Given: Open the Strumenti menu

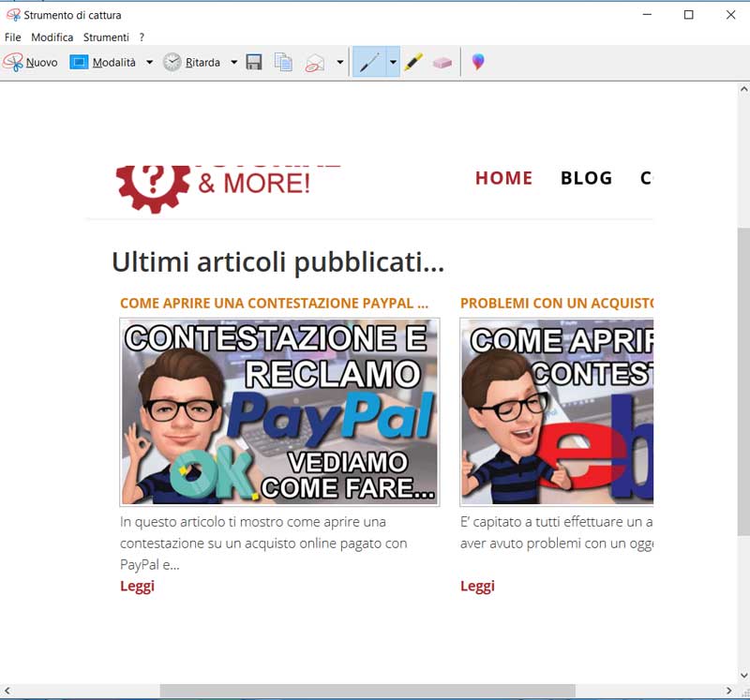Looking at the screenshot, I should click(x=106, y=37).
